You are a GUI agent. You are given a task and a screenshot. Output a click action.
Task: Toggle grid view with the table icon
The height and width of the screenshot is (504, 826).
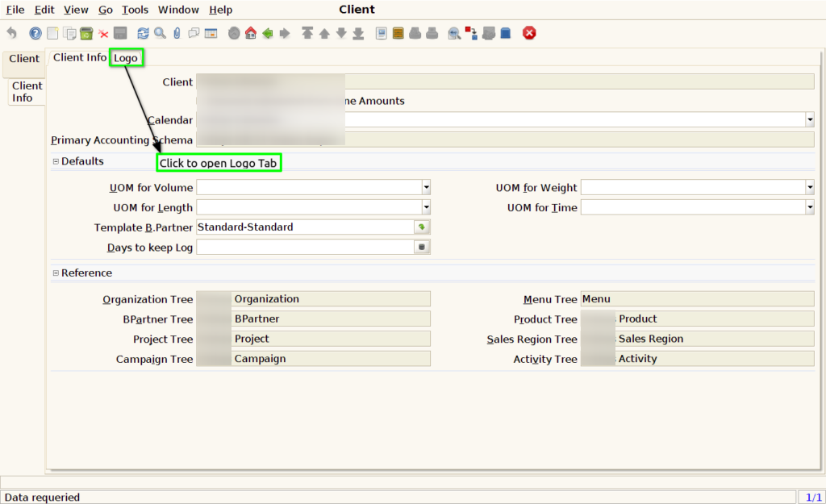click(211, 33)
